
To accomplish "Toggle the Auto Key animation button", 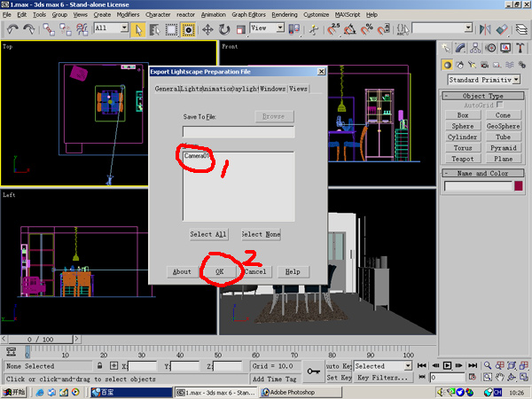I will coord(339,365).
